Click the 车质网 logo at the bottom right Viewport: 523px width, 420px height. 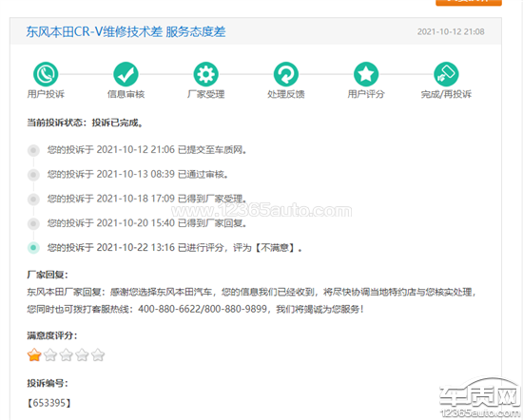480,398
